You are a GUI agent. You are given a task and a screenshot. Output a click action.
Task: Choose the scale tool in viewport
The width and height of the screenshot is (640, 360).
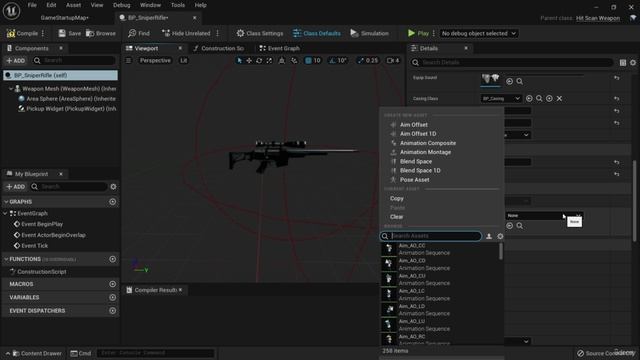coord(269,60)
